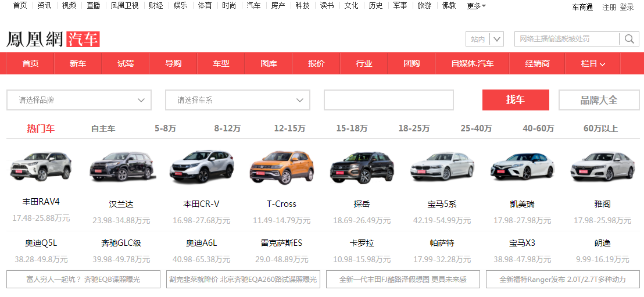Open 凤凰卫视 in the top menu
Viewport: 644px width, 297px height.
(x=124, y=6)
